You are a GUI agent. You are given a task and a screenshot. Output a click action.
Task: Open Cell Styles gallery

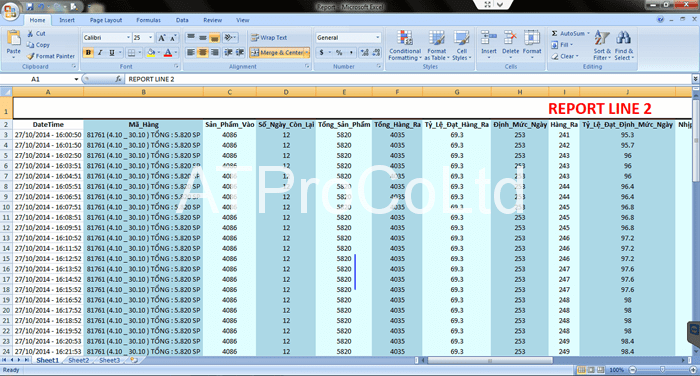tap(462, 46)
